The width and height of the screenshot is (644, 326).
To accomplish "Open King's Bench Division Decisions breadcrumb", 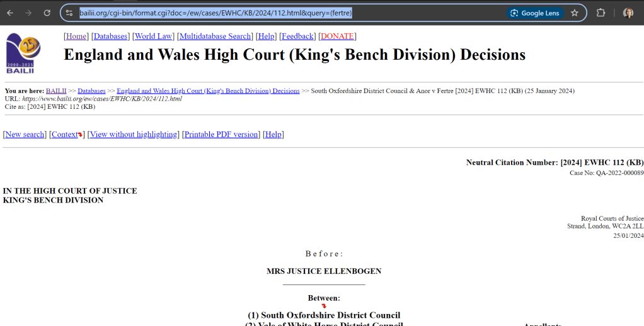I will click(208, 91).
